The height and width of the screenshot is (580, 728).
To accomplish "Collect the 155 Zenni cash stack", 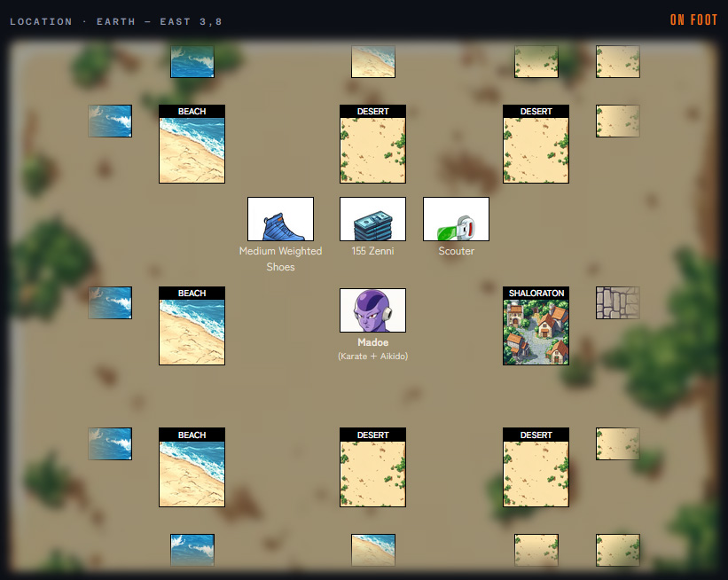I will click(372, 219).
